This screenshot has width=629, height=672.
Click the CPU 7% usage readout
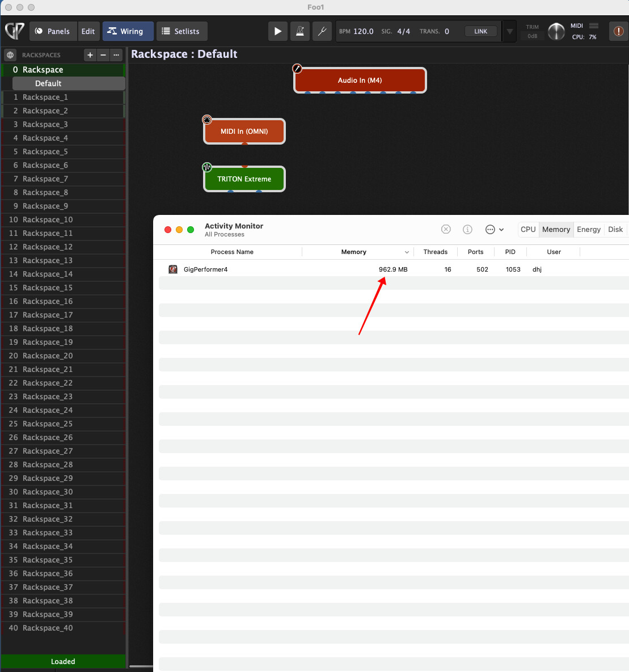click(x=584, y=37)
